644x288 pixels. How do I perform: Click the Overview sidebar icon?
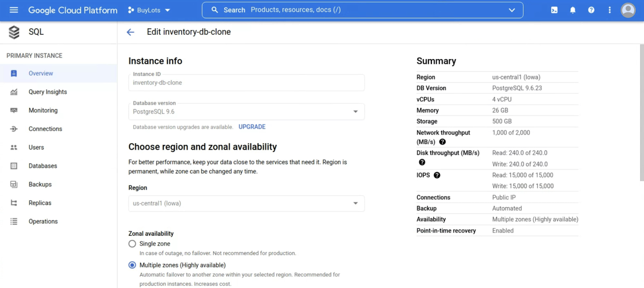(14, 73)
